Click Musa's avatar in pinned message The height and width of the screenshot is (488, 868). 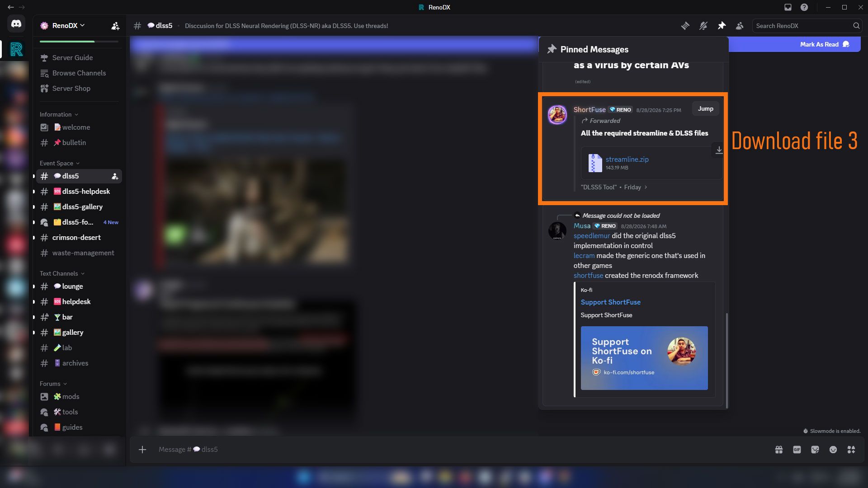557,231
